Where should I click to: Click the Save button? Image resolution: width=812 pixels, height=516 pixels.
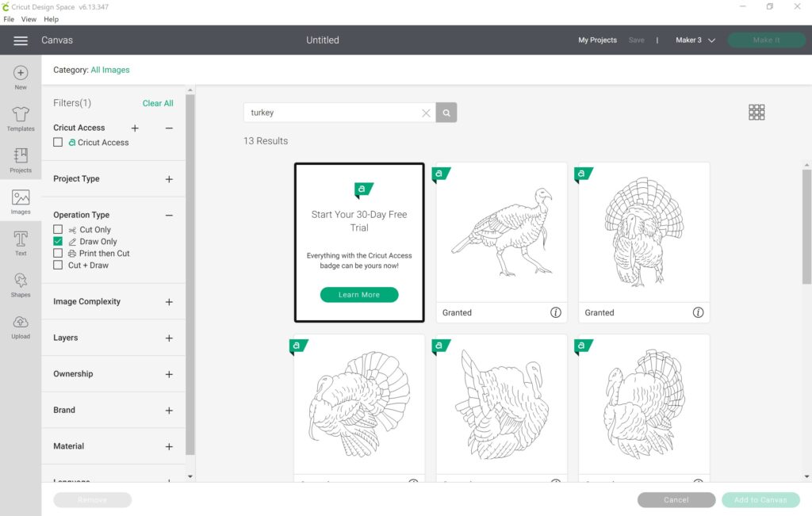(x=637, y=40)
